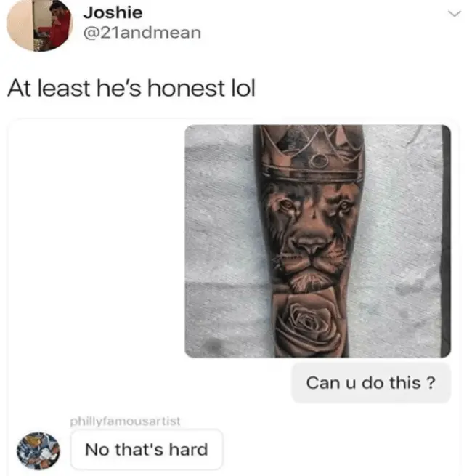Expand the tweet options chevron
Image resolution: width=472 pixels, height=476 pixels.
point(455,13)
